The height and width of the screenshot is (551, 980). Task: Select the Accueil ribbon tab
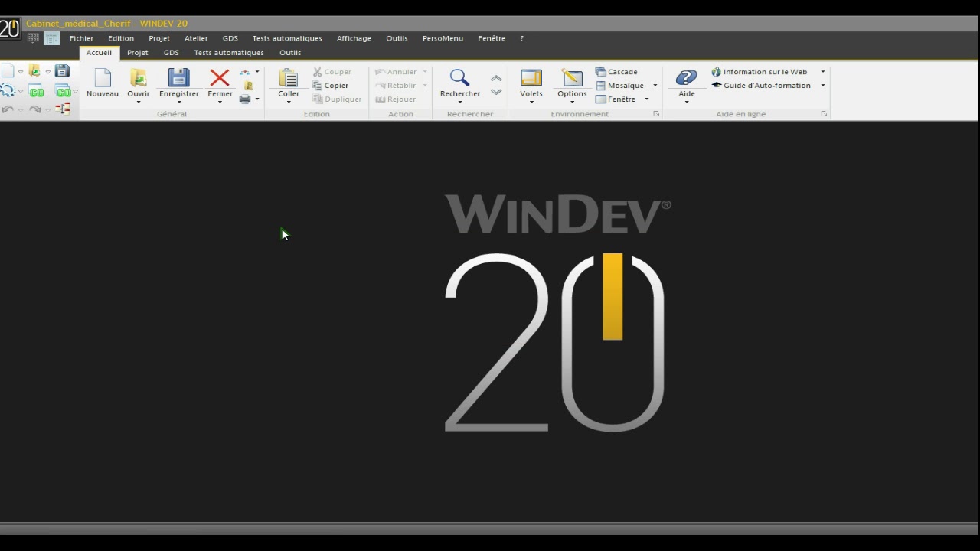pos(99,53)
